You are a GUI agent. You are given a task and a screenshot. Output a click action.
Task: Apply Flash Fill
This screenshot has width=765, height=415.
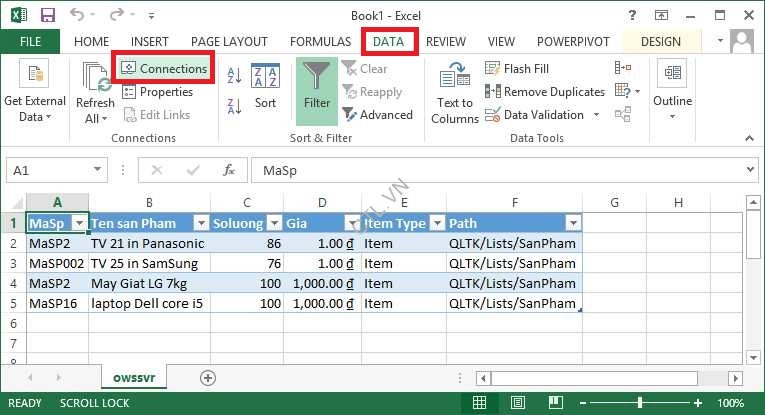517,69
